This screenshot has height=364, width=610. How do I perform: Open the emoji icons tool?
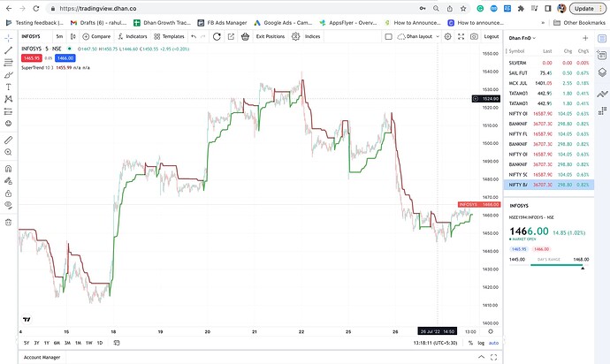8,124
